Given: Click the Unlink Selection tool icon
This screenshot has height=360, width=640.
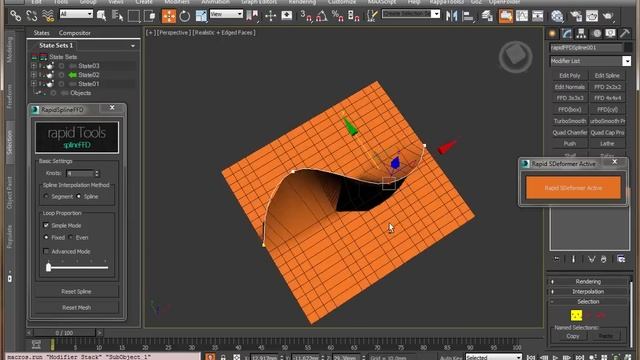Looking at the screenshot, I should coord(32,16).
